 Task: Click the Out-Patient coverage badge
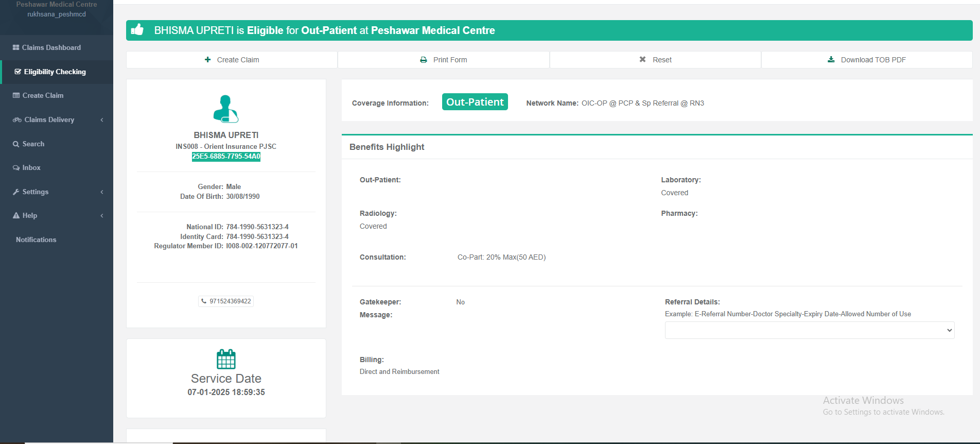click(x=475, y=102)
